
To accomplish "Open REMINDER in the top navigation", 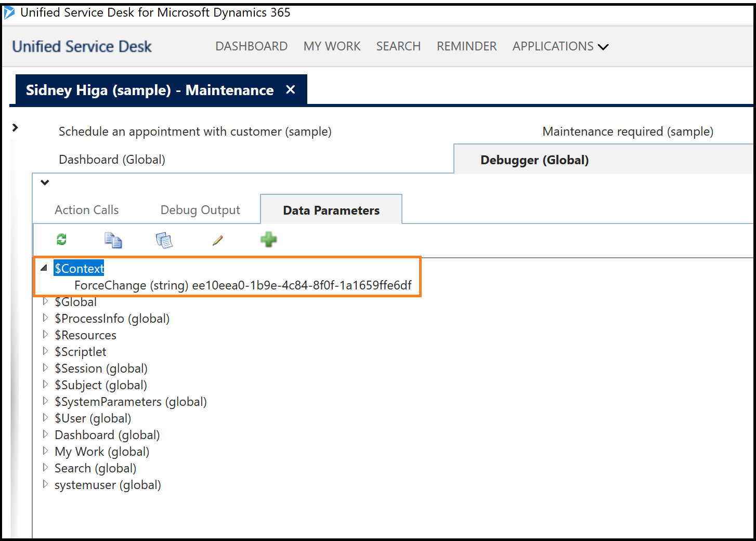I will (x=467, y=46).
